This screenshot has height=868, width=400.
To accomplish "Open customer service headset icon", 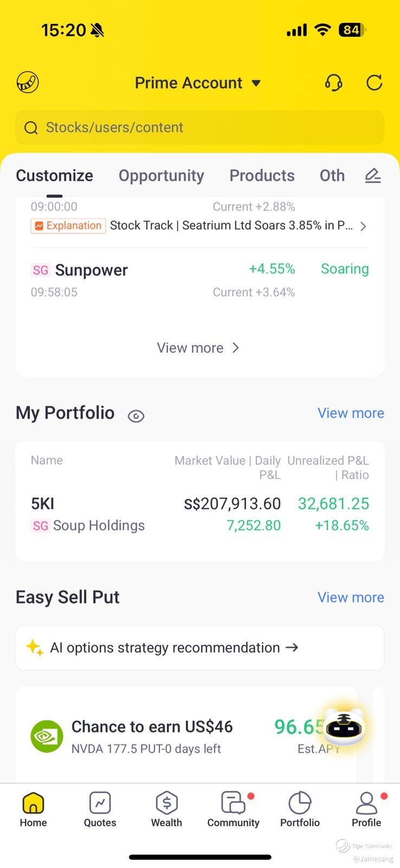I will [333, 82].
